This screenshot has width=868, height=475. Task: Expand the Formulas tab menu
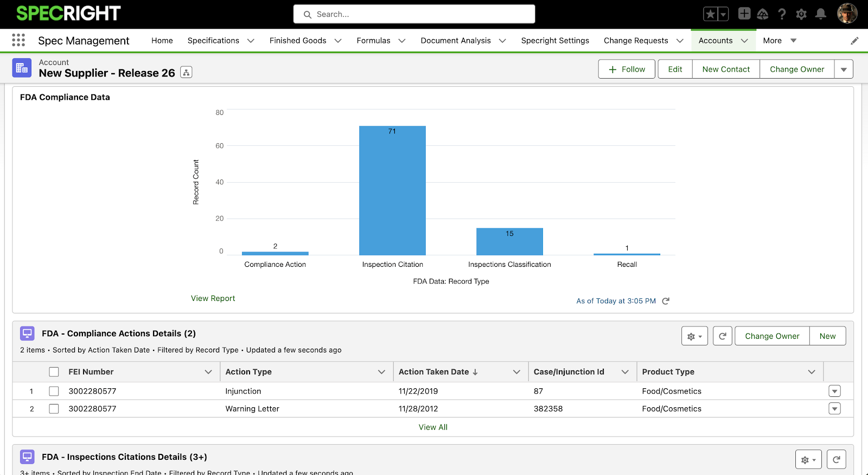[x=402, y=41]
